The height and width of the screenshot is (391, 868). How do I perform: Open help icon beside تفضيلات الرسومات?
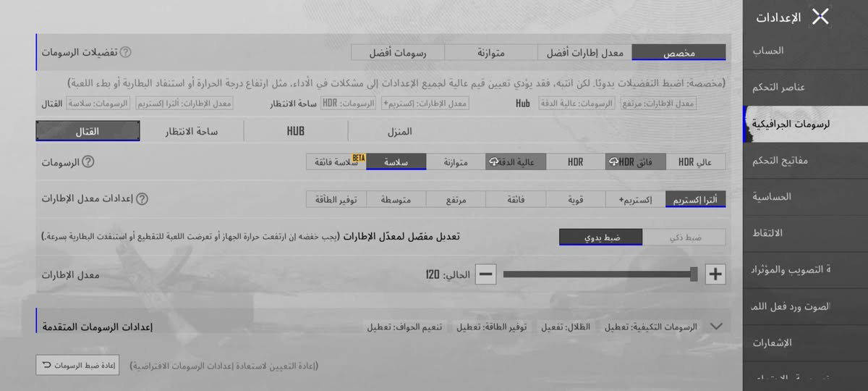126,53
